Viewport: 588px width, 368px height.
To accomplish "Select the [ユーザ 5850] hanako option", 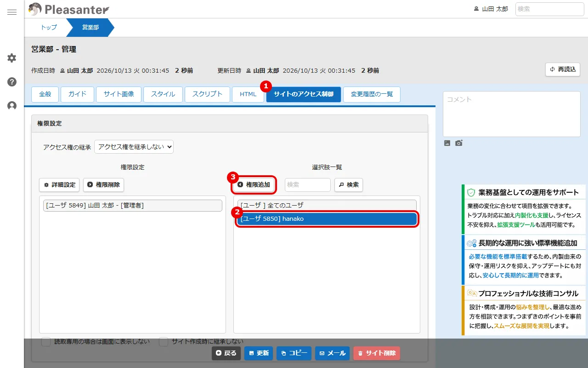I will pos(327,219).
